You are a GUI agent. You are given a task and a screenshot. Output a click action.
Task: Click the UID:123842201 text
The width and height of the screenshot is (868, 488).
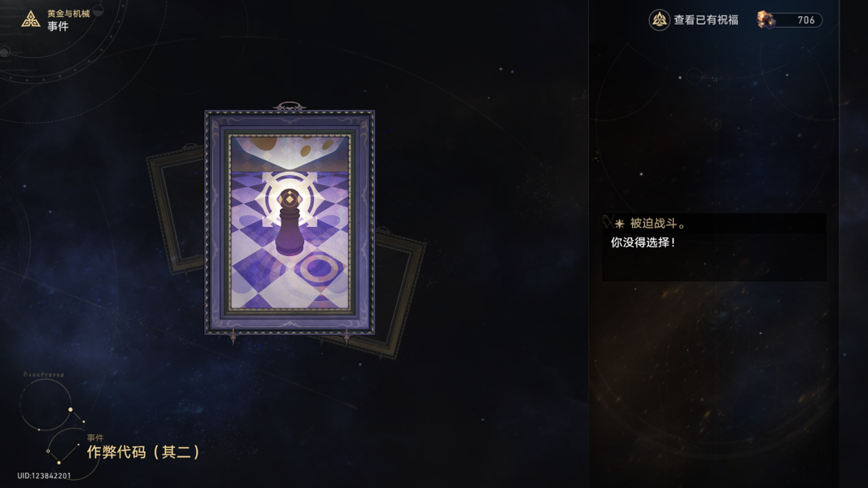coord(44,476)
